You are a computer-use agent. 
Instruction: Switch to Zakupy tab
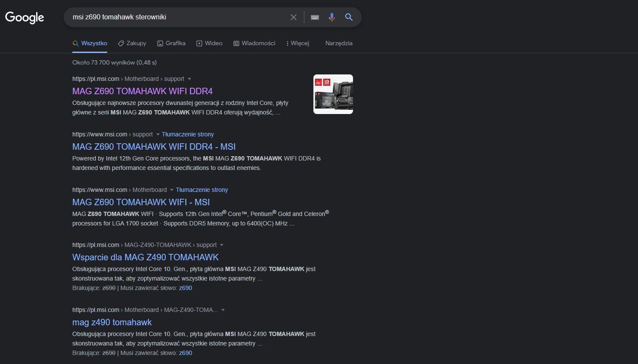click(132, 43)
